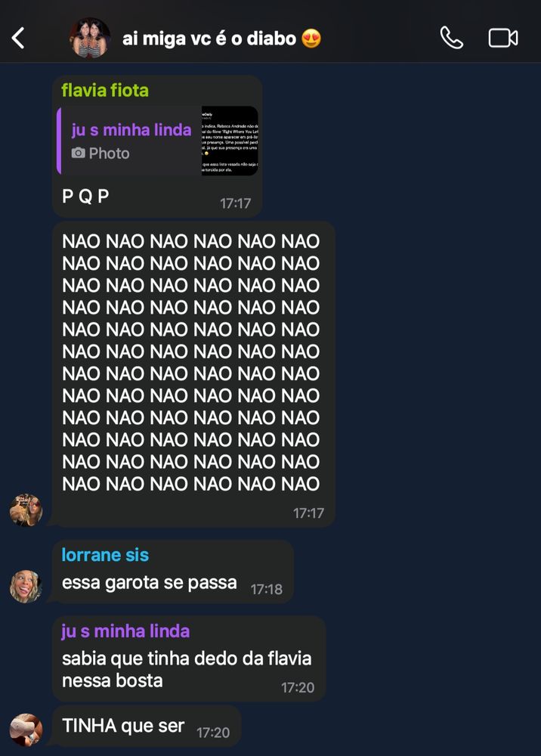Start a voice call with the phone icon
Viewport: 541px width, 756px height.
(x=451, y=38)
